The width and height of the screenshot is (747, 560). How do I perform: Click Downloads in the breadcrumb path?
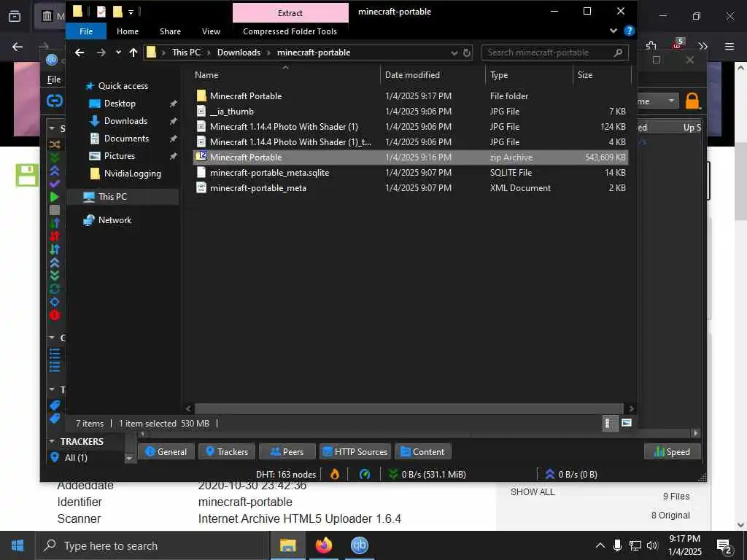pos(239,52)
